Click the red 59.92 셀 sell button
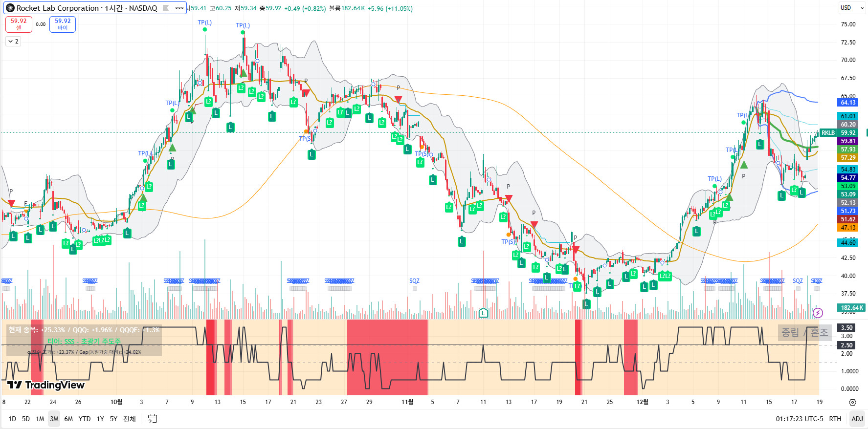Image resolution: width=868 pixels, height=429 pixels. click(x=19, y=24)
